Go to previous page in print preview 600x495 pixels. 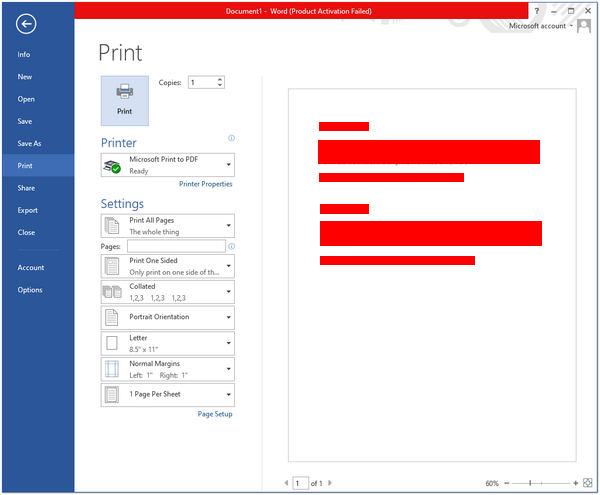[x=287, y=483]
